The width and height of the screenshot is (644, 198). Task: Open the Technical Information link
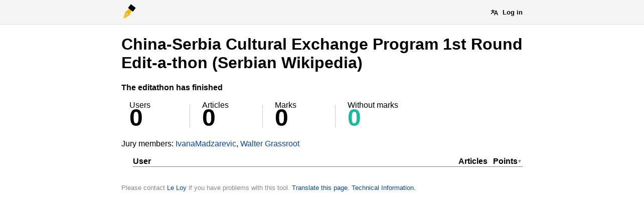pyautogui.click(x=383, y=188)
